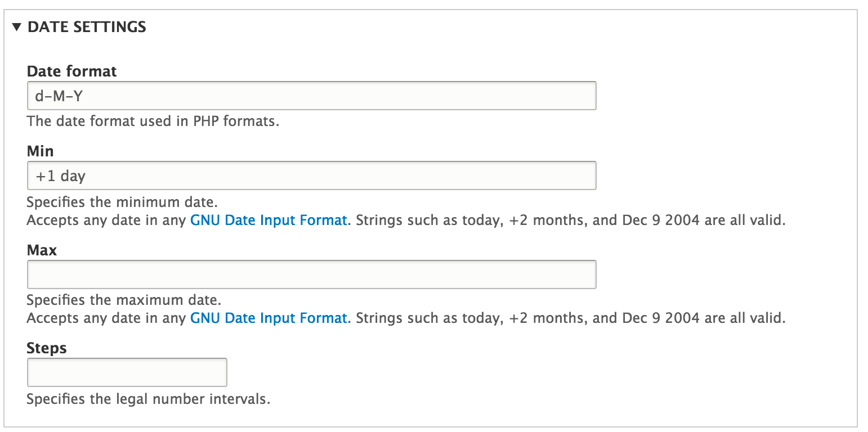Focus the Steps input box
This screenshot has height=432, width=868.
click(x=127, y=372)
